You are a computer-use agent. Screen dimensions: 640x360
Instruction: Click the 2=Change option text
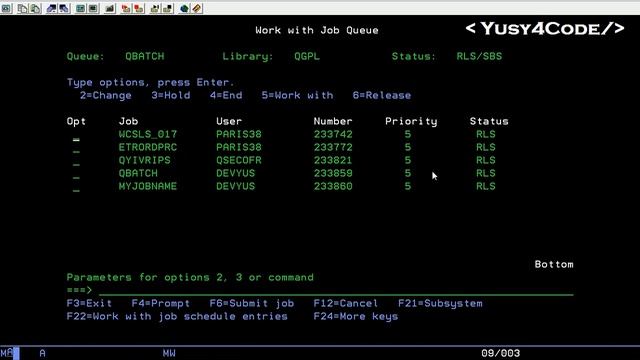pyautogui.click(x=105, y=96)
